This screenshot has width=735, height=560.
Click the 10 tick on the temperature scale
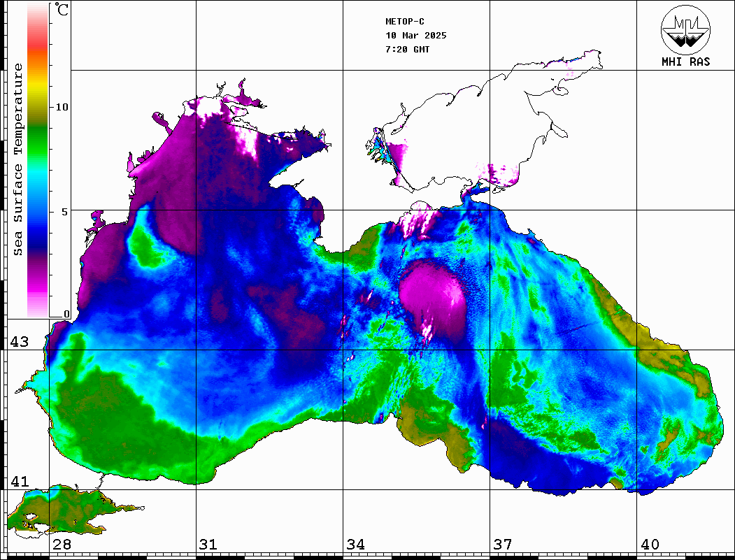[62, 107]
